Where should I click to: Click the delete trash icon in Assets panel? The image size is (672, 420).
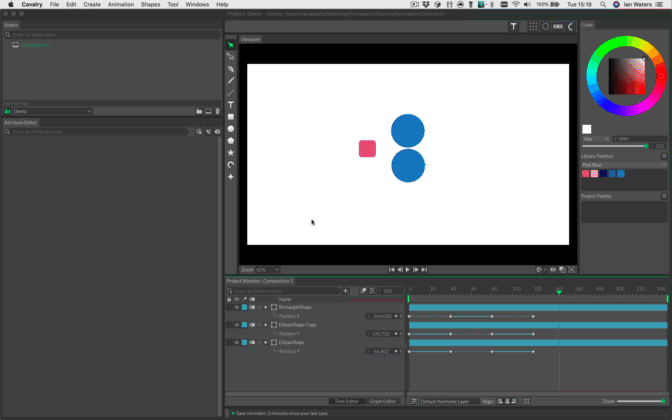216,111
